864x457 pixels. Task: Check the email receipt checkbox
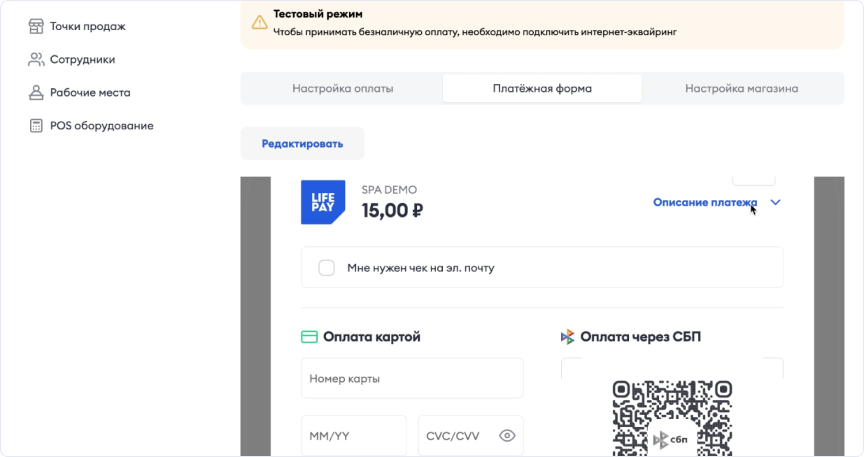pos(326,268)
